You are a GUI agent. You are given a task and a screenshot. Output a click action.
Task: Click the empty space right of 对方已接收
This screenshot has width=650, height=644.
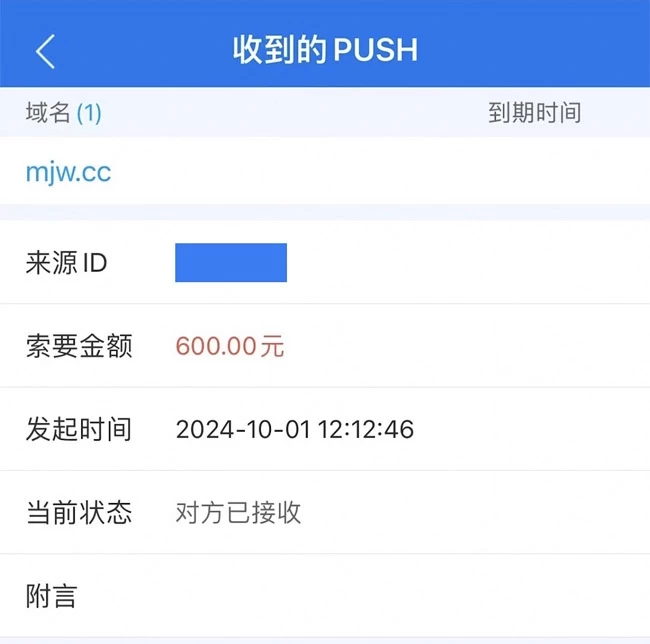point(475,513)
